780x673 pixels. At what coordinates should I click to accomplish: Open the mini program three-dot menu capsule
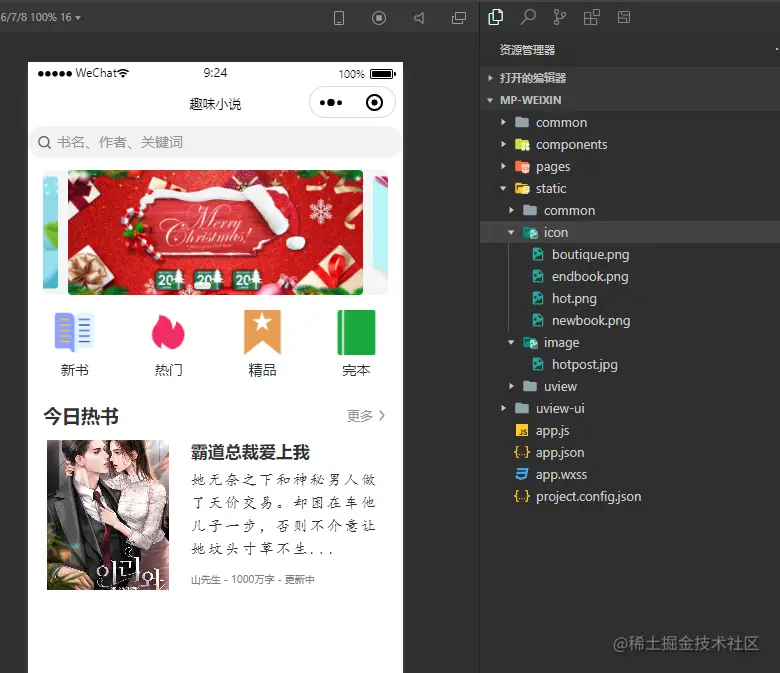tap(331, 102)
